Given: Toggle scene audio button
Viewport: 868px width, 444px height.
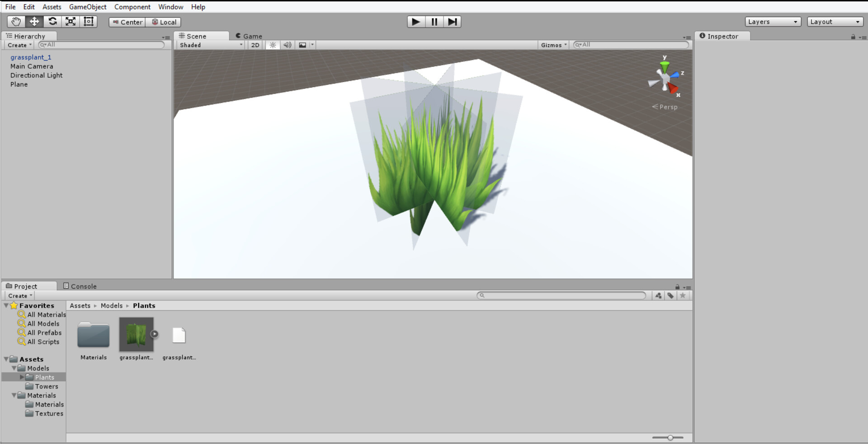Looking at the screenshot, I should pos(288,45).
